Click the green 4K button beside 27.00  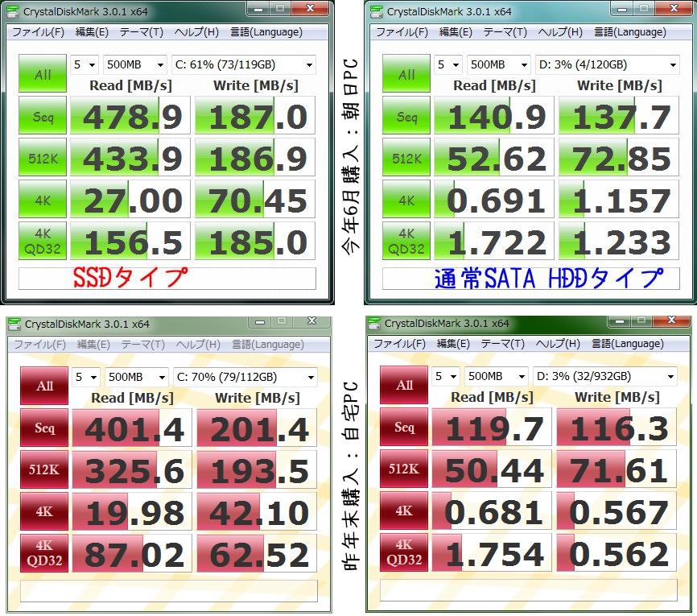click(x=43, y=201)
